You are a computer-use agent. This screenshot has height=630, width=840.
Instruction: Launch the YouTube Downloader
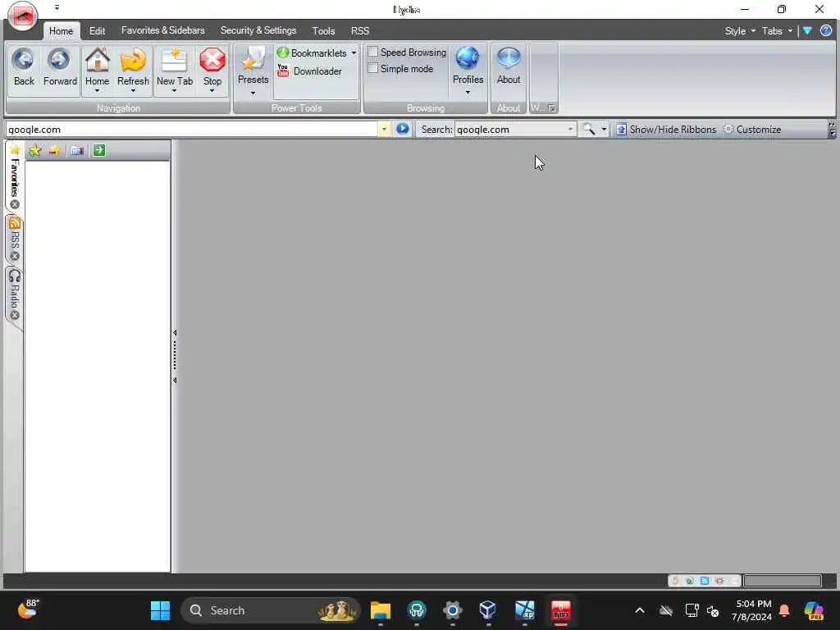tap(309, 71)
